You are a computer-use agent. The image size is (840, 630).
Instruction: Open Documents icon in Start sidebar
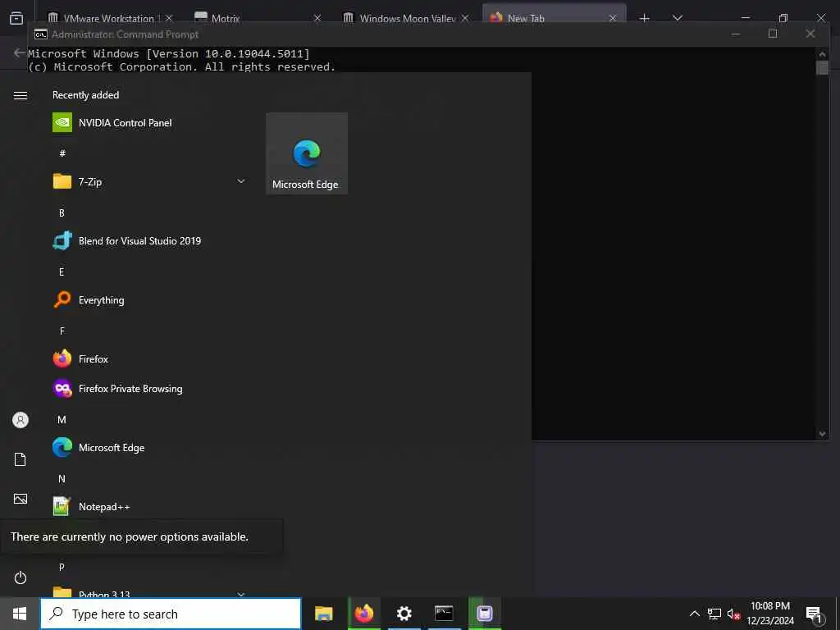pos(21,459)
